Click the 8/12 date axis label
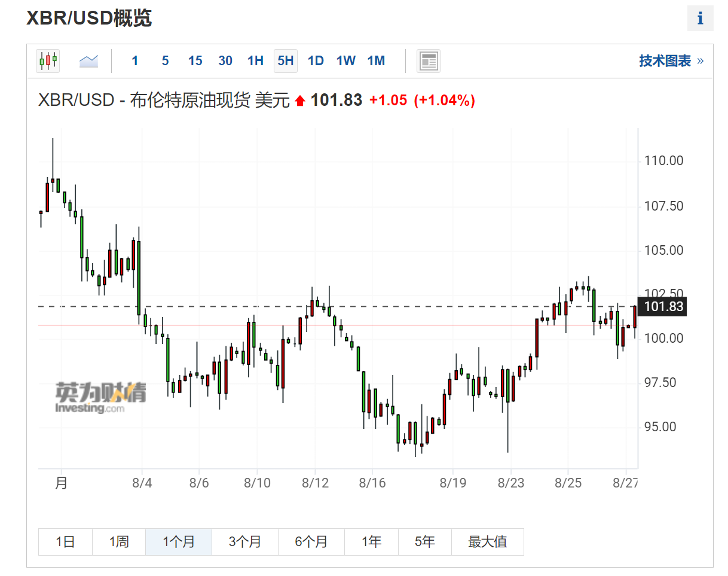Image resolution: width=728 pixels, height=576 pixels. point(315,482)
